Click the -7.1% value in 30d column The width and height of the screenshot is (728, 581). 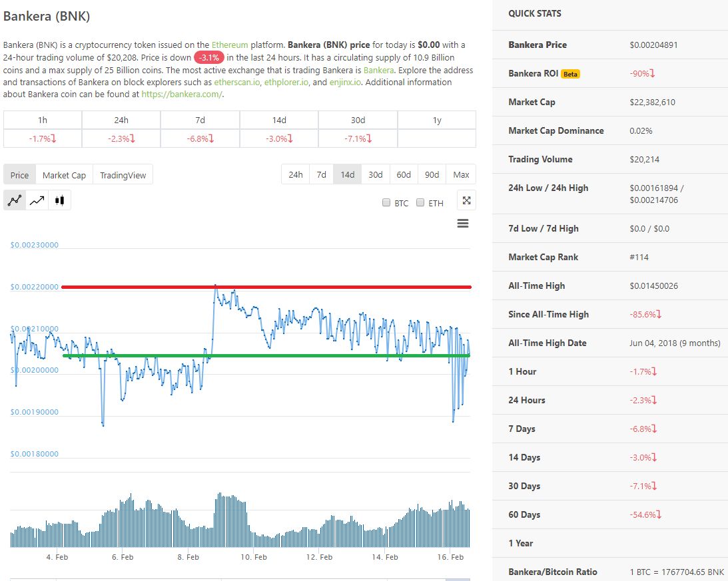click(358, 138)
